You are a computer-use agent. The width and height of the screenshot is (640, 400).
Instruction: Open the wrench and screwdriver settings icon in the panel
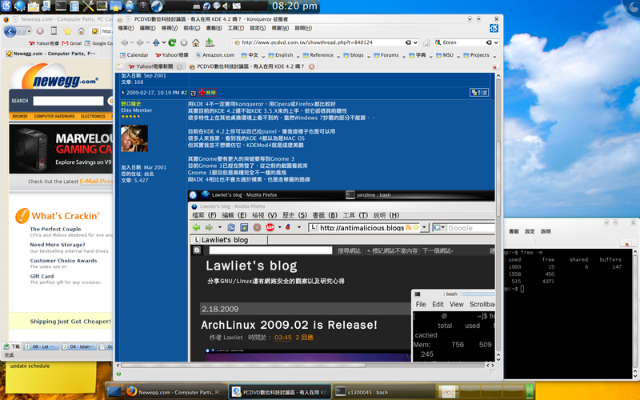point(88,6)
